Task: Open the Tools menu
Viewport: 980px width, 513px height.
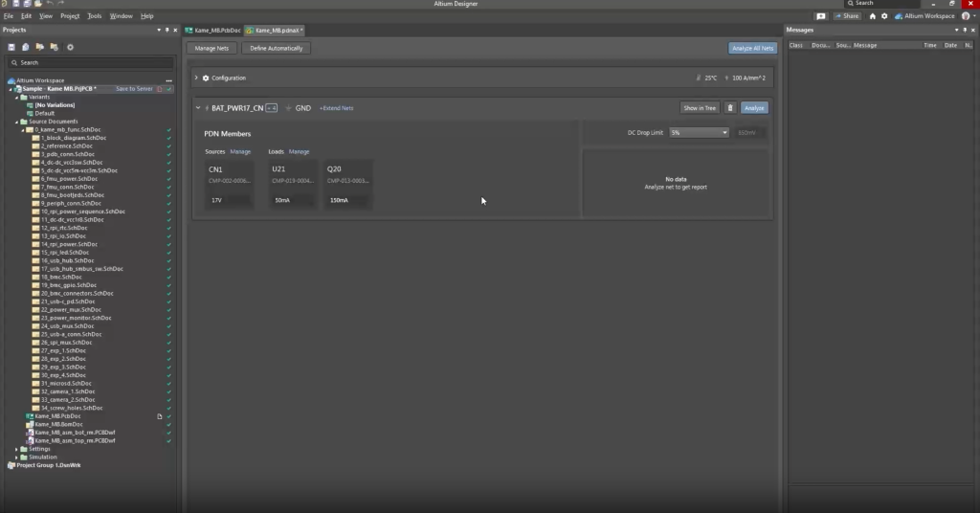Action: click(94, 16)
